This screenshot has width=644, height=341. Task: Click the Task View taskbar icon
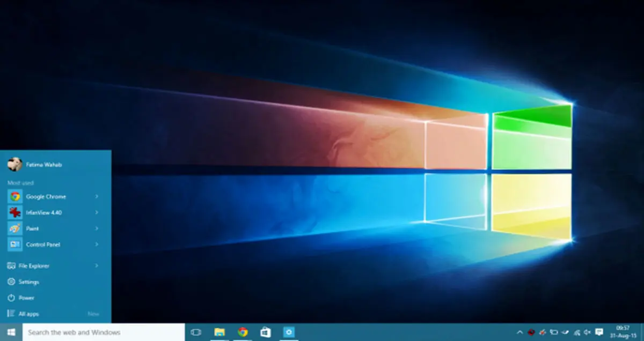tap(196, 332)
